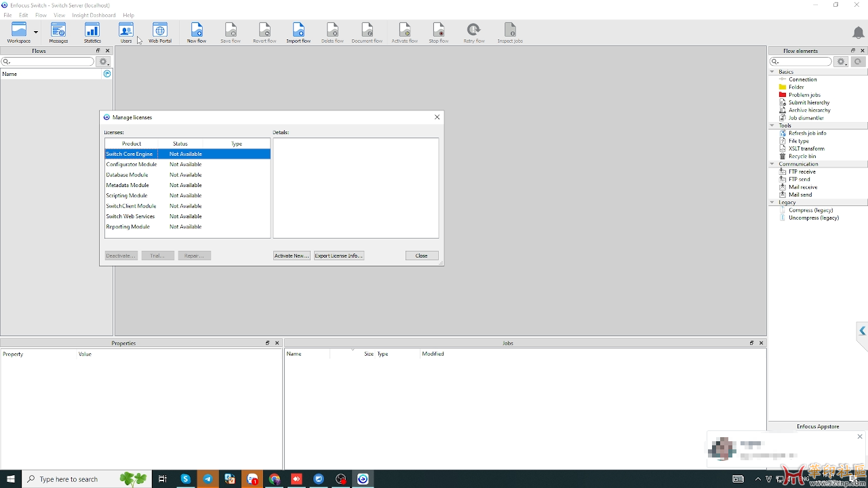This screenshot has height=488, width=868.
Task: Open the Enfocus Appstore panel
Action: [x=818, y=426]
